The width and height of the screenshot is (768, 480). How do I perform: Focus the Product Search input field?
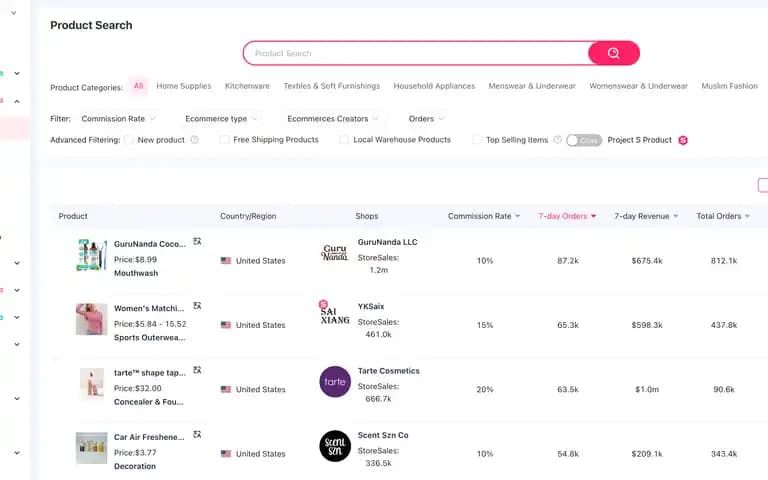[x=416, y=53]
